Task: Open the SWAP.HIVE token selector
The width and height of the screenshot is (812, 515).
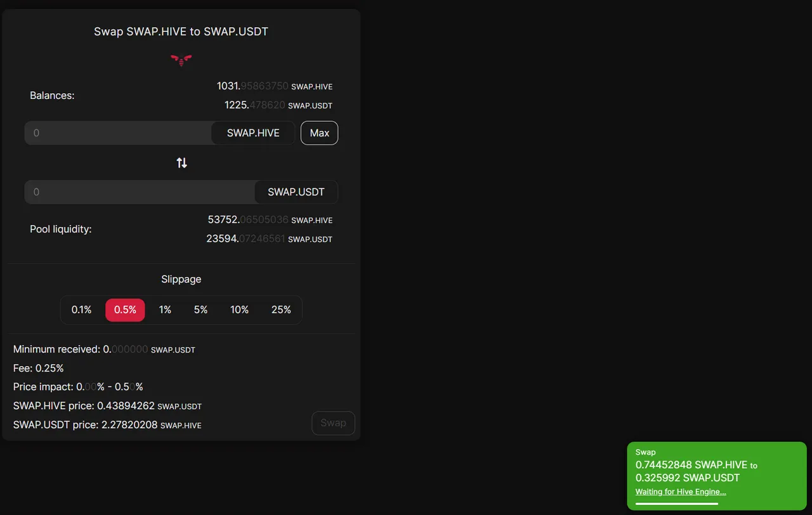Action: [x=253, y=133]
